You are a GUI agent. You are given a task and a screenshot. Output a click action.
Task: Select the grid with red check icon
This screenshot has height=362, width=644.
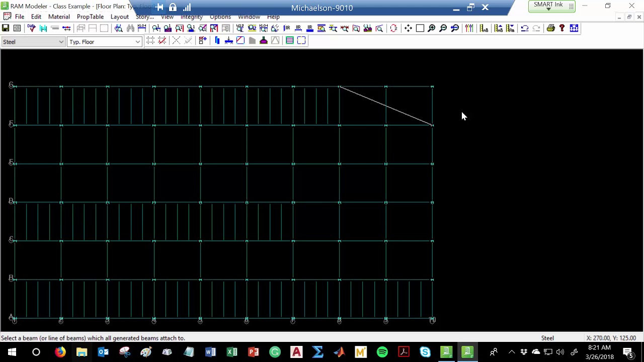[162, 41]
